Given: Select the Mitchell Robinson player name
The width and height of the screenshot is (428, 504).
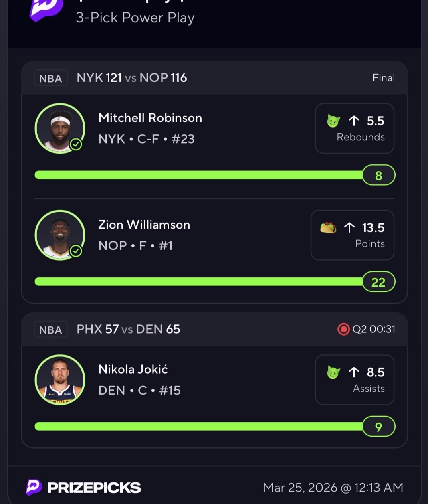Looking at the screenshot, I should click(x=150, y=118).
